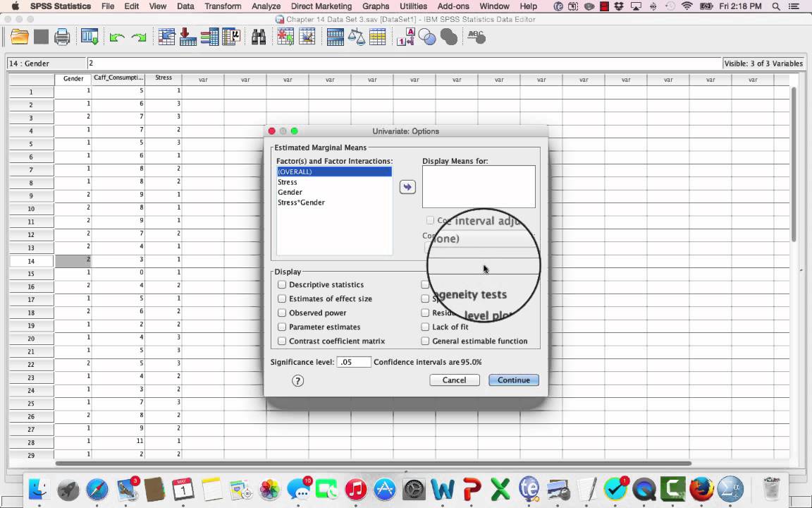The width and height of the screenshot is (812, 508).
Task: Click the Weight cases scales icon
Action: pos(356,37)
